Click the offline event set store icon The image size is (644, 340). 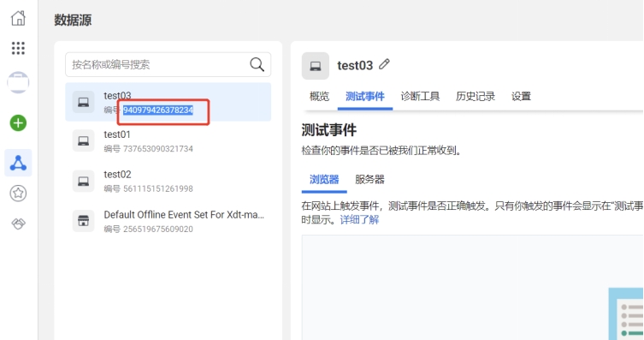pyautogui.click(x=83, y=221)
